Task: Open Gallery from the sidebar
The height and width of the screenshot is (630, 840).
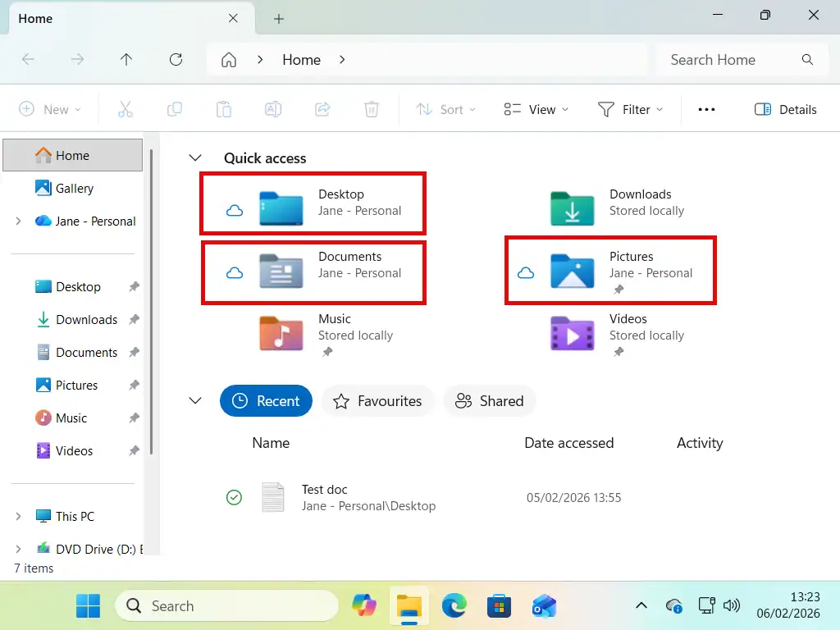Action: coord(70,188)
